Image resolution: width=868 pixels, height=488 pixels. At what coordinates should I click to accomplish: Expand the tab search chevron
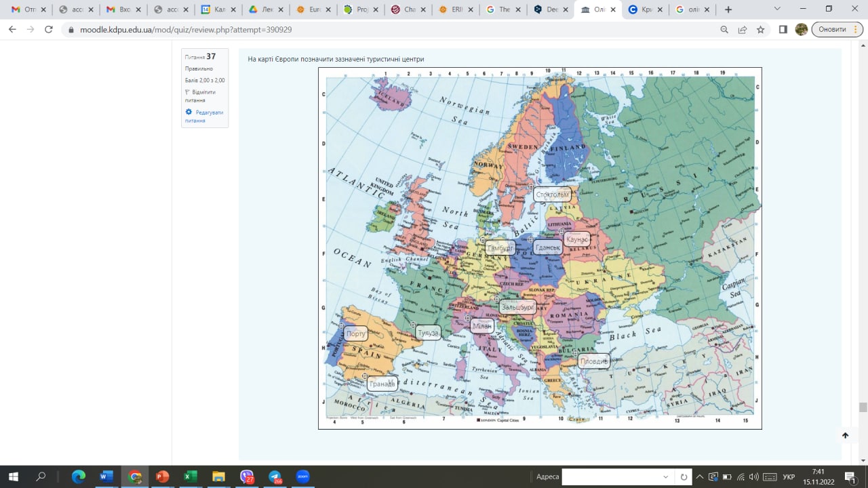click(x=777, y=9)
